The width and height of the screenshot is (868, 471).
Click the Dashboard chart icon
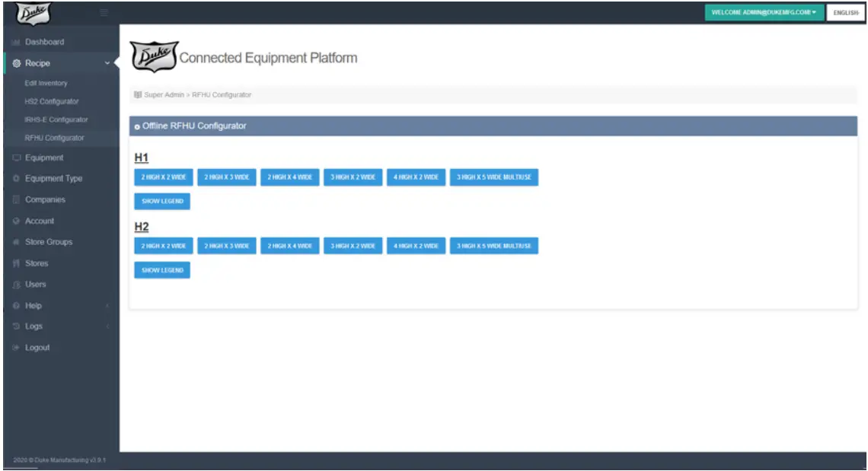(16, 42)
